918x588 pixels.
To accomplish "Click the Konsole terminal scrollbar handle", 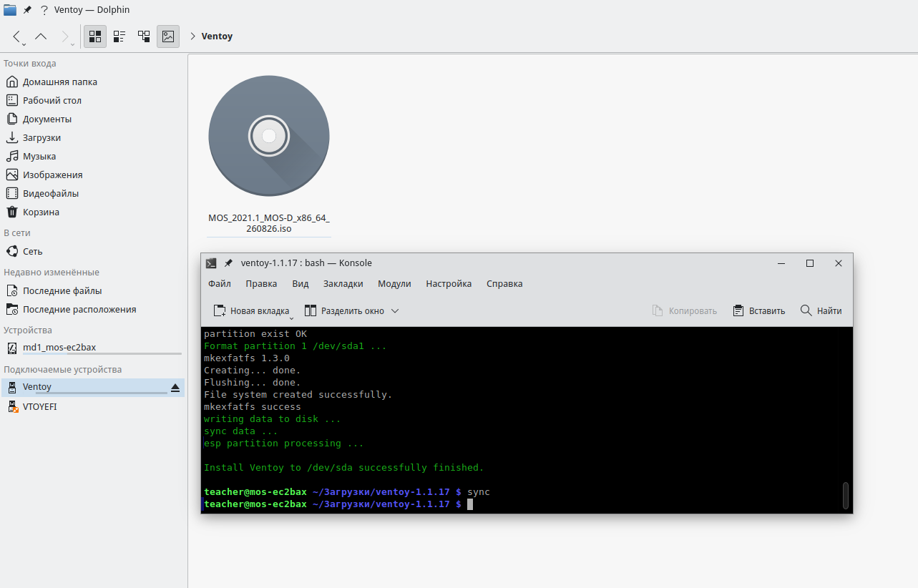I will [x=846, y=495].
